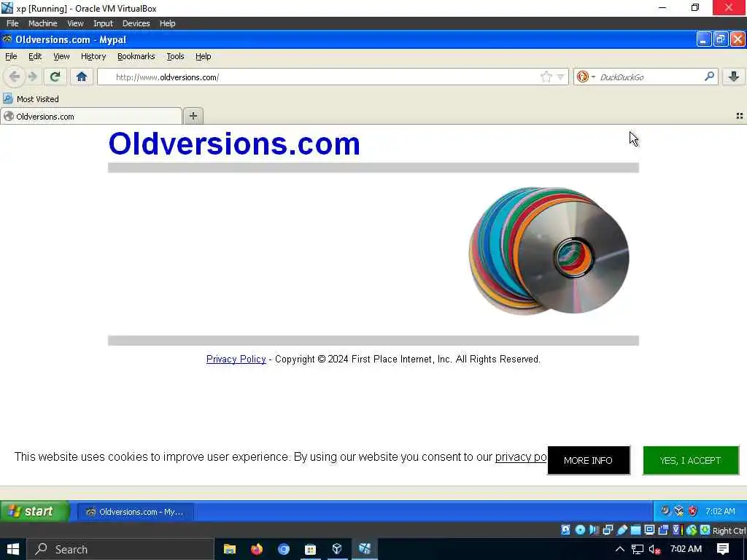
Task: Click the VirtualBox optical disc status icon
Action: [580, 530]
